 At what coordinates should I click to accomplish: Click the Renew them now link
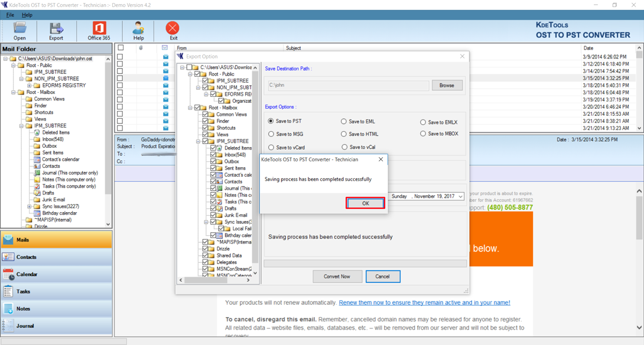pos(424,302)
